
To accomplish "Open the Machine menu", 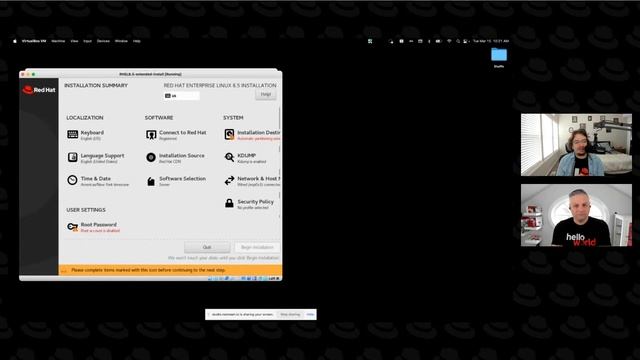I will 58,41.
